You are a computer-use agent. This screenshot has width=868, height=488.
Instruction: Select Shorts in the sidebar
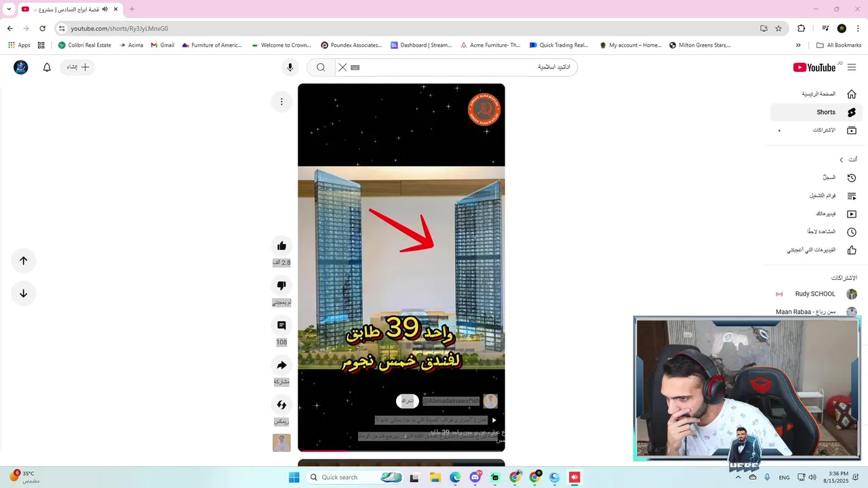pyautogui.click(x=816, y=112)
